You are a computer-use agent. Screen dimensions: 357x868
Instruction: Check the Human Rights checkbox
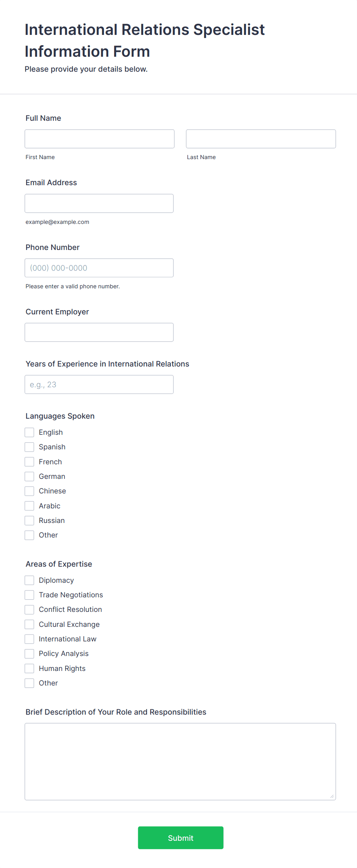(x=30, y=669)
